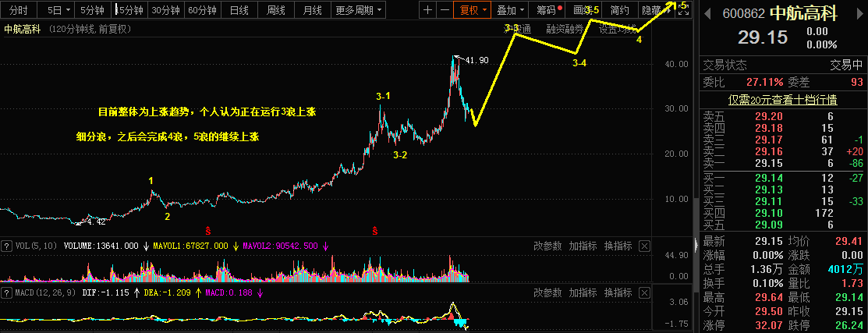
Task: Expand the 更多周期 dropdown
Action: pos(359,9)
